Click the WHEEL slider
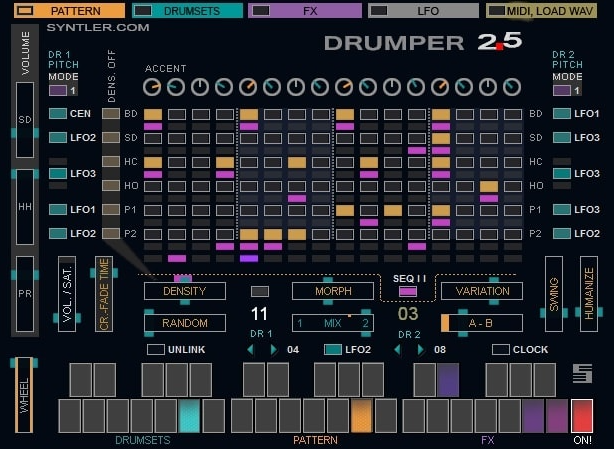 click(24, 396)
